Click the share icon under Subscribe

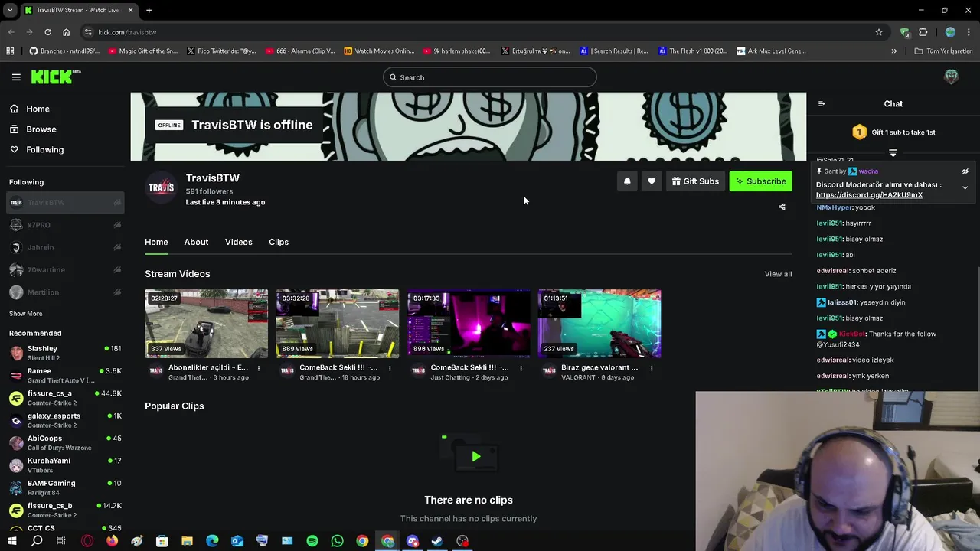click(782, 207)
